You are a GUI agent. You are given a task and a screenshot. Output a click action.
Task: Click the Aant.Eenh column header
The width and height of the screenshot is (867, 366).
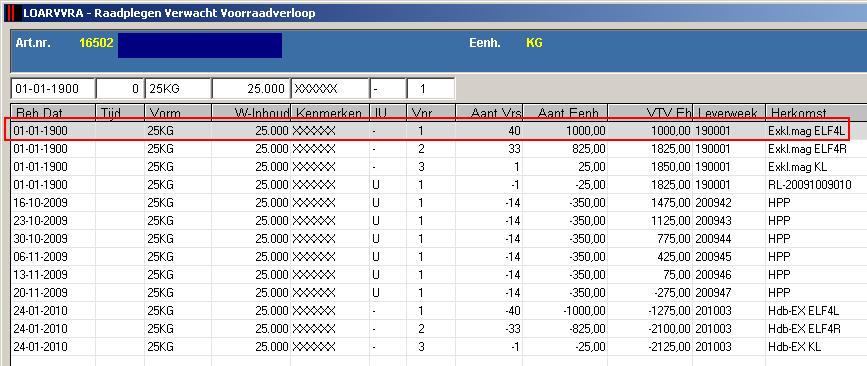(x=565, y=112)
